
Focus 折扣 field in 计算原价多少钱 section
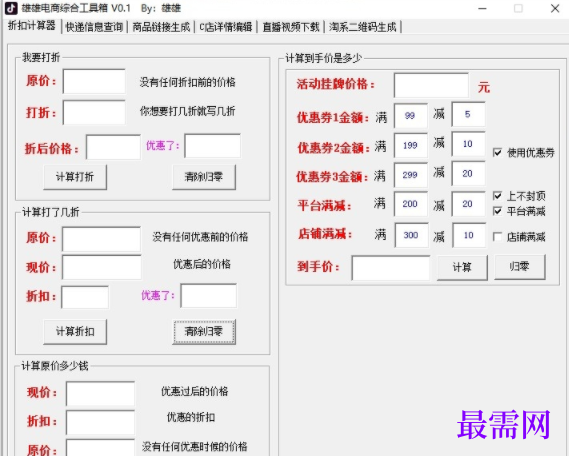coord(101,423)
